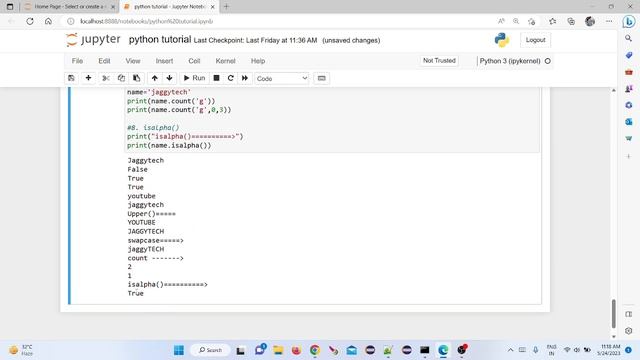Click the taskbar Search box
The height and width of the screenshot is (360, 640).
coord(211,350)
